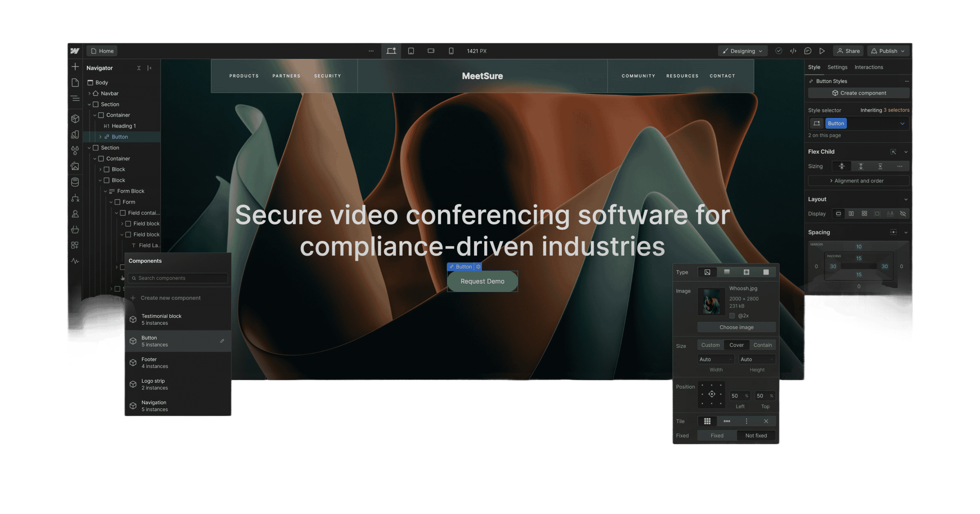Select the linear gradient background type

click(727, 272)
